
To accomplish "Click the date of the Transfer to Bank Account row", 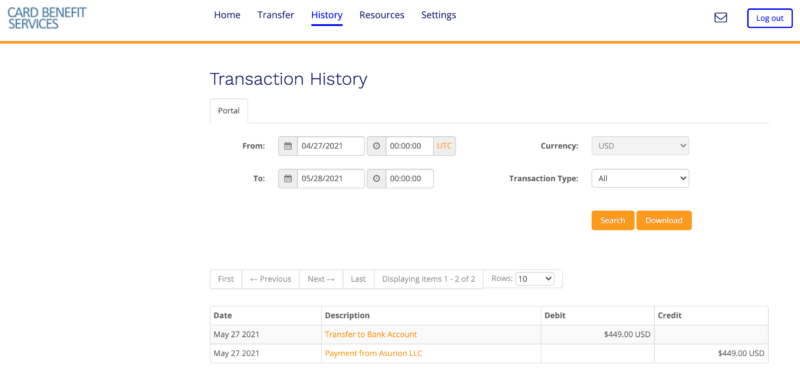I will click(236, 335).
